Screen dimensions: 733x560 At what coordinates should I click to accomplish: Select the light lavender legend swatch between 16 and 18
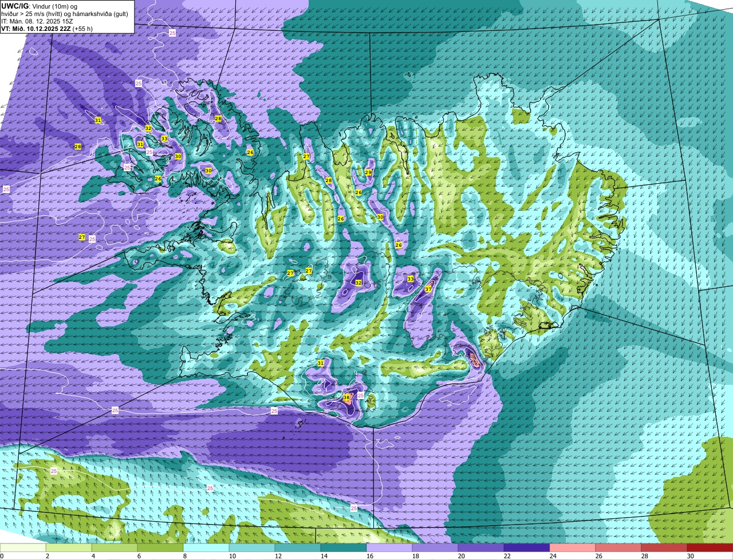[x=389, y=547]
